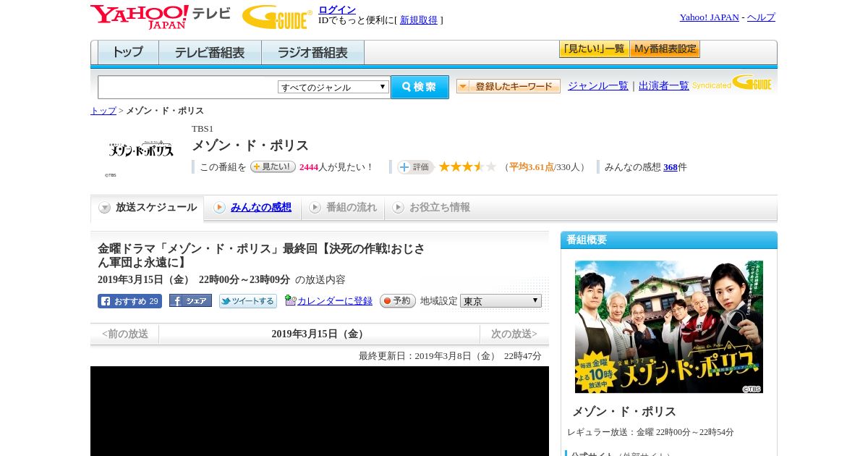Click the G-GUIDE logo in the header

click(277, 17)
